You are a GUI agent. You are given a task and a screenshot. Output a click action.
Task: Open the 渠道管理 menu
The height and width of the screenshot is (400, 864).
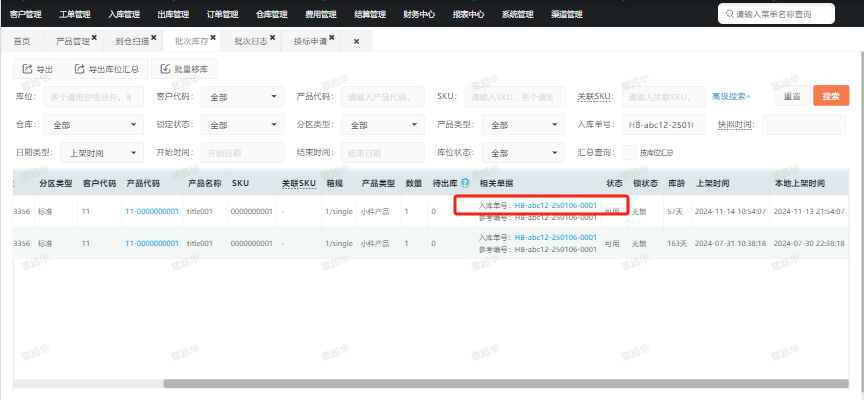(566, 14)
